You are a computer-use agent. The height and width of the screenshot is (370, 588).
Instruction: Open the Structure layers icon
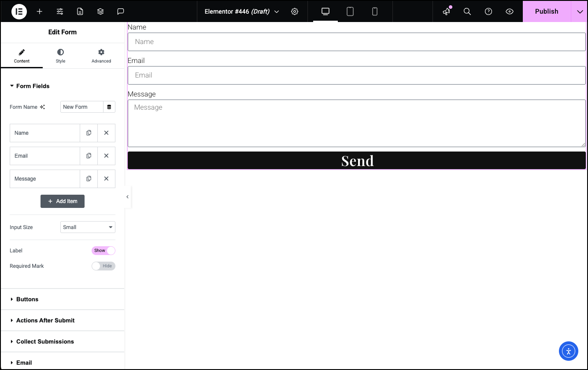click(x=100, y=11)
